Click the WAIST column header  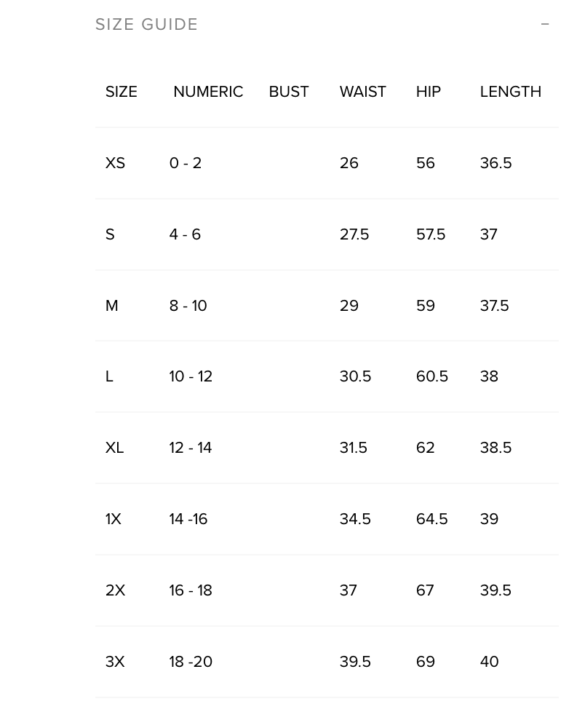(362, 92)
